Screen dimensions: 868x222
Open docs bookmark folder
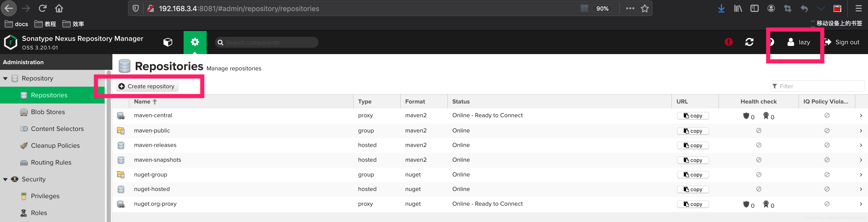(17, 24)
